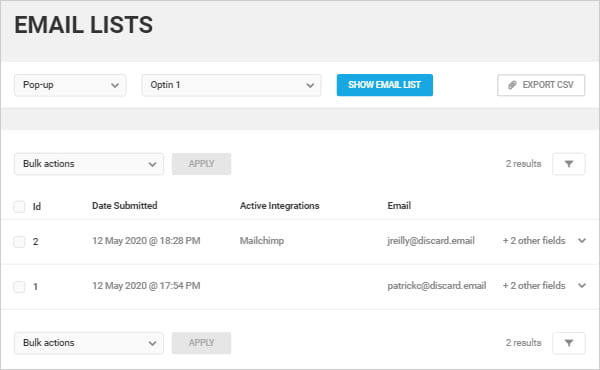Viewport: 600px width, 370px height.
Task: Expand the patrickc@discard.email row chevron
Action: pyautogui.click(x=582, y=285)
